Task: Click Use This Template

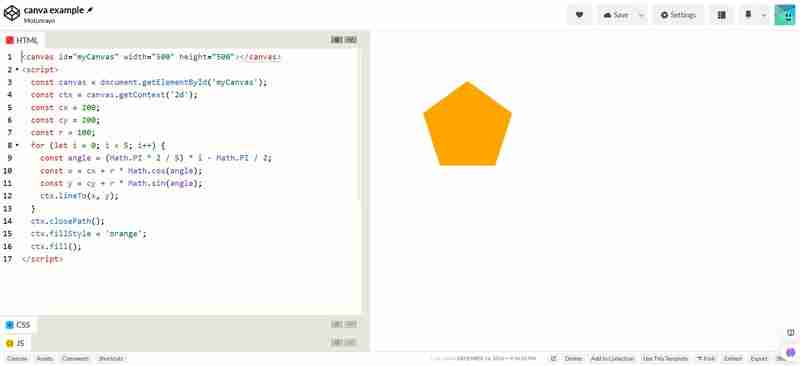Action: click(x=665, y=358)
